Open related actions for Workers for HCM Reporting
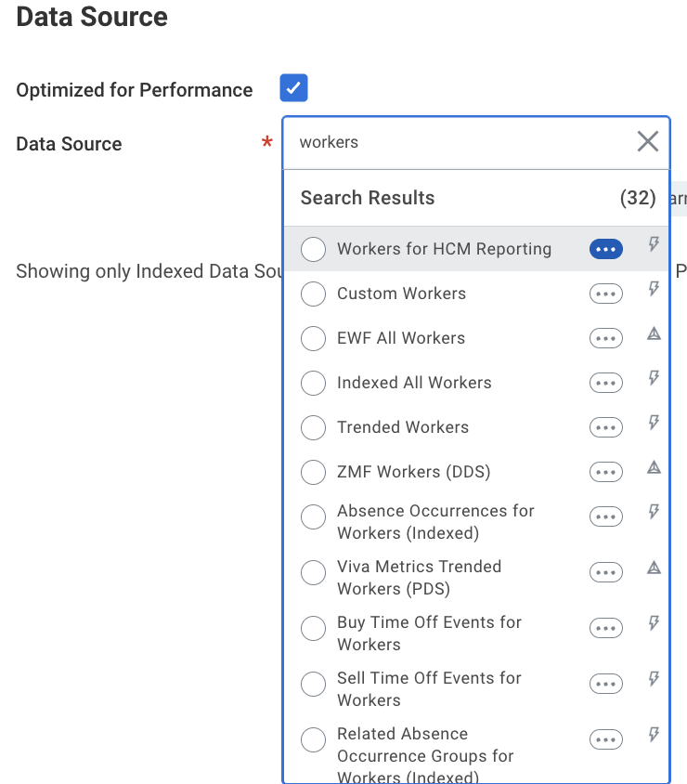Screen dimensions: 687x784 (605, 249)
